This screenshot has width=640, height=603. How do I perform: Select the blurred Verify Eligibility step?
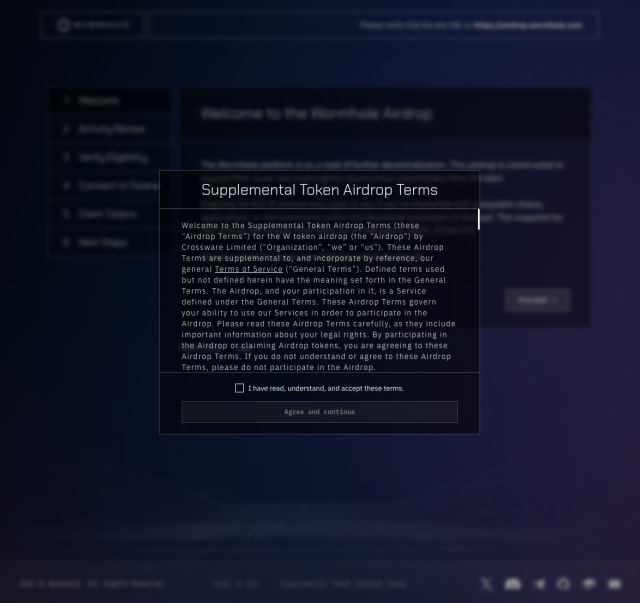click(111, 157)
